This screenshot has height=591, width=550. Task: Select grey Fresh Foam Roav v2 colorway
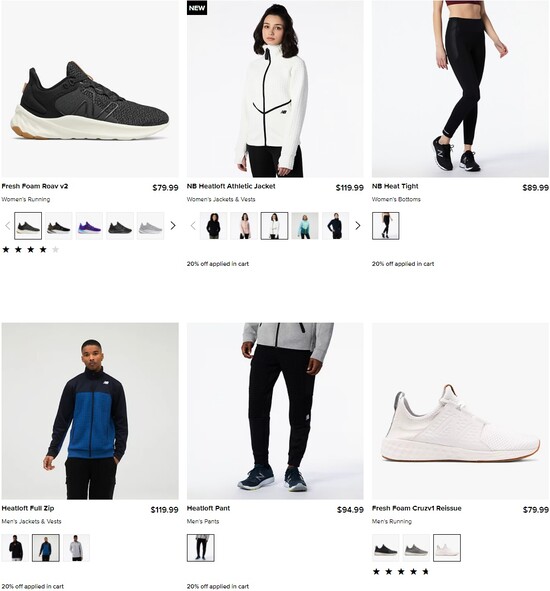coord(150,226)
